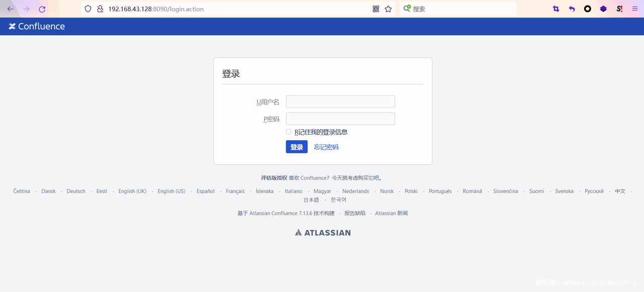
Task: Switch language to Italiano
Action: 294,191
